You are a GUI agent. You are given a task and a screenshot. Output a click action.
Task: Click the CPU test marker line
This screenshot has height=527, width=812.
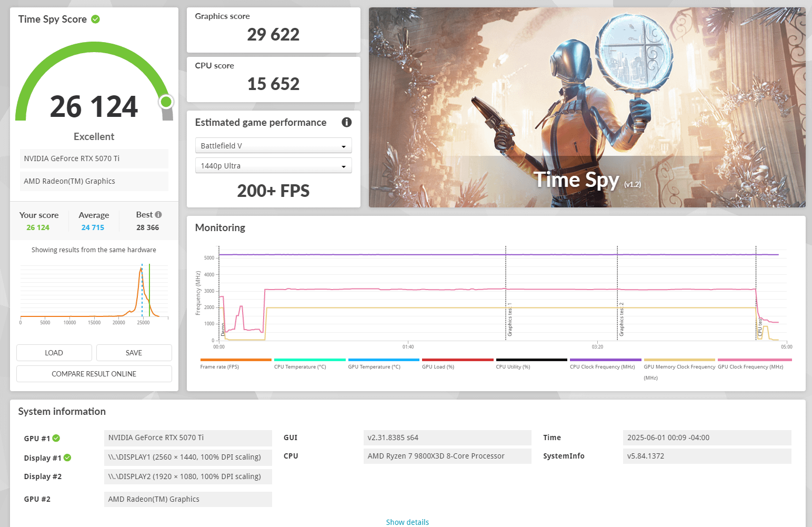pos(756,293)
